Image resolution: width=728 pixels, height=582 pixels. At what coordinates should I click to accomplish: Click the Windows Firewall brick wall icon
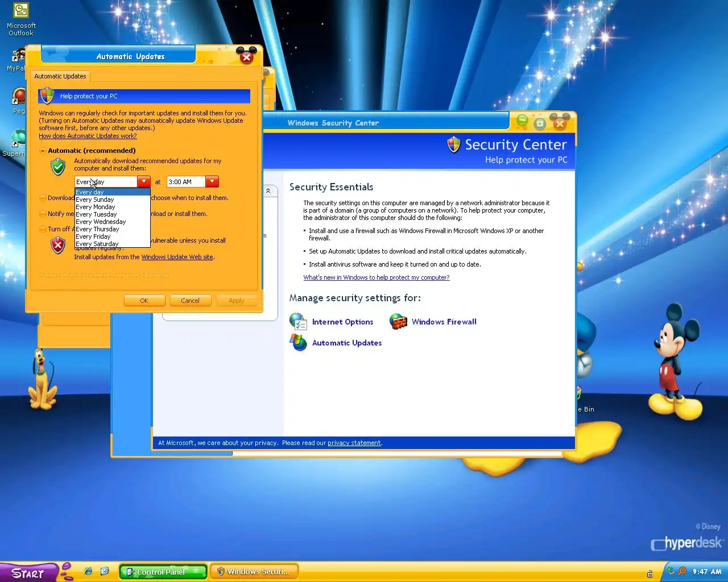[x=398, y=321]
